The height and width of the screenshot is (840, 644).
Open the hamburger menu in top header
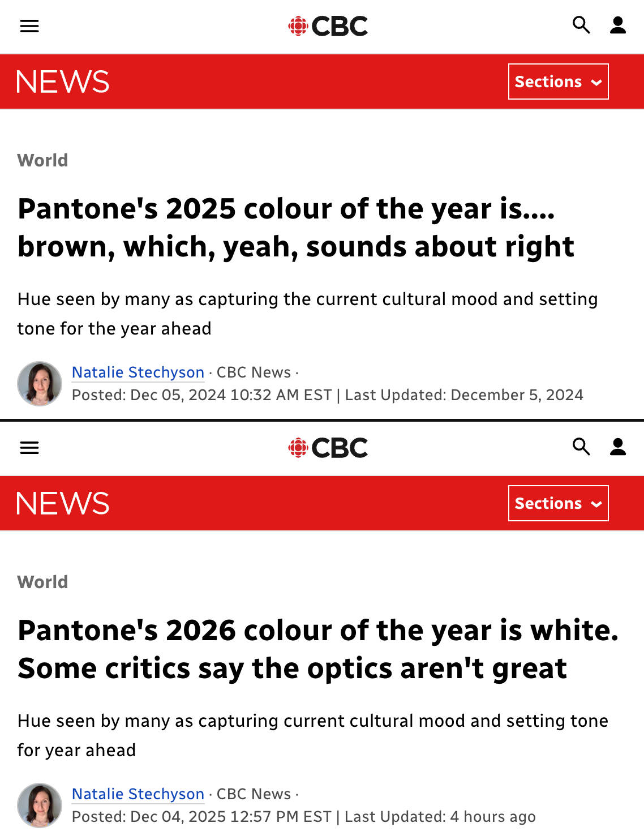(x=29, y=26)
